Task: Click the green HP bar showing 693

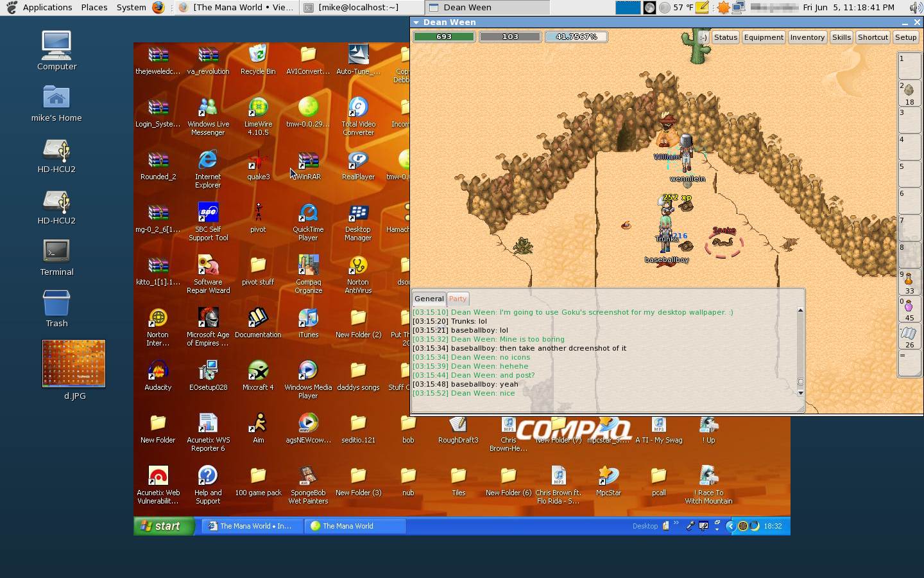Action: 444,37
